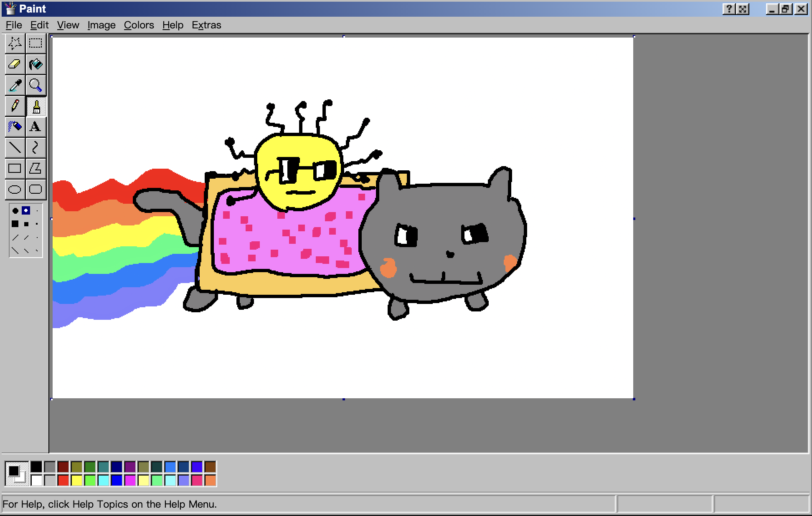Switch to the Pencil tool
The image size is (812, 516).
(x=15, y=106)
